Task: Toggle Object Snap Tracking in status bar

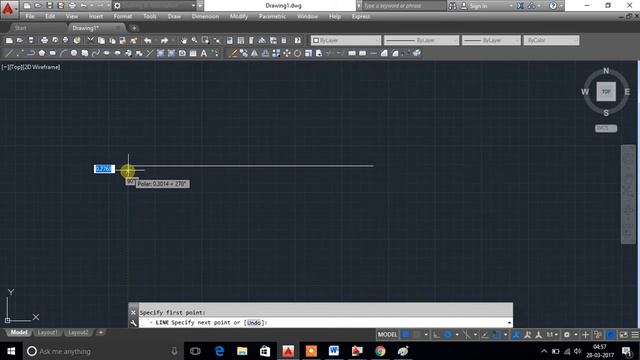Action: 484,335
